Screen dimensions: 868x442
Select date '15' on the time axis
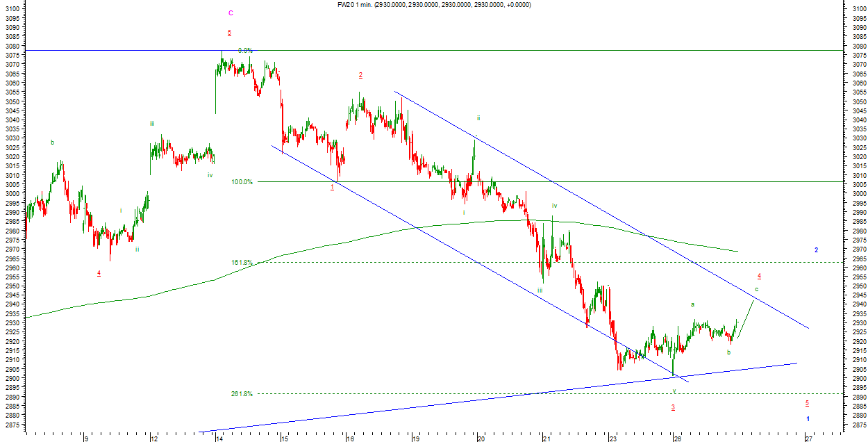click(283, 439)
